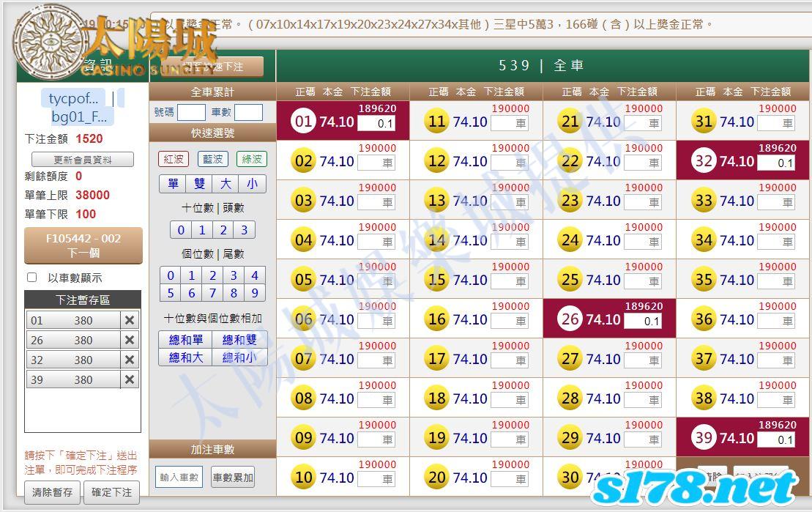Click the 全車累計 section header

[212, 92]
